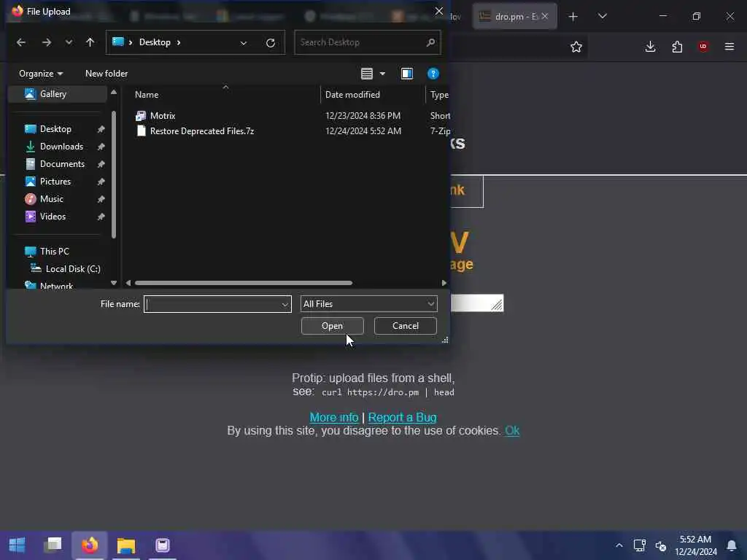Expand address bar path history dropdown

pyautogui.click(x=244, y=43)
